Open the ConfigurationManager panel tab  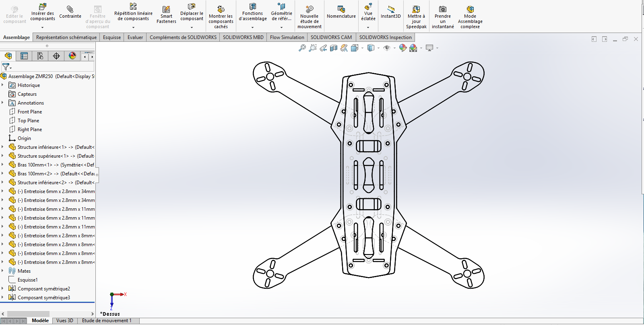(x=40, y=56)
